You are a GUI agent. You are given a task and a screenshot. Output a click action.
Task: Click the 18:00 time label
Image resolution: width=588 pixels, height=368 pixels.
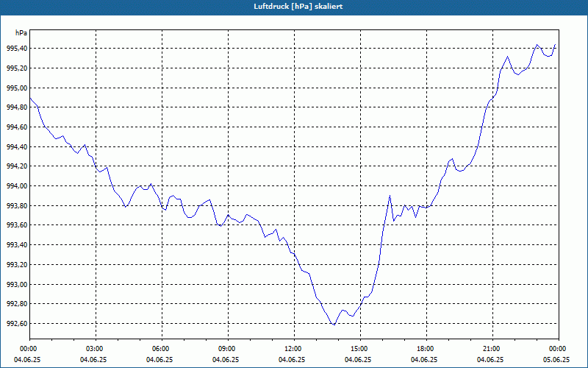point(427,349)
